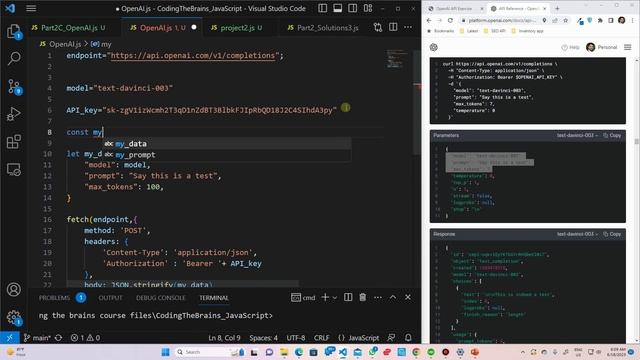This screenshot has height=360, width=640.
Task: Copy the Parameters code block
Action: click(x=612, y=135)
